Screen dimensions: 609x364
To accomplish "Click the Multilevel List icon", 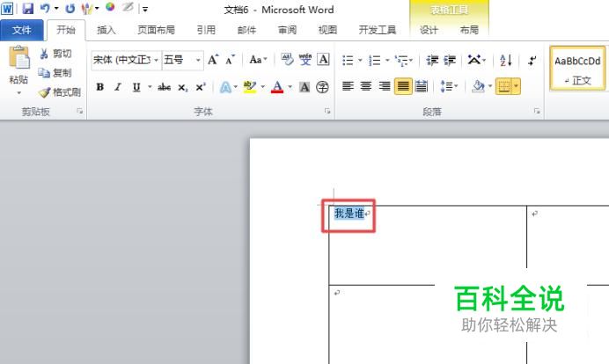I will click(x=402, y=60).
